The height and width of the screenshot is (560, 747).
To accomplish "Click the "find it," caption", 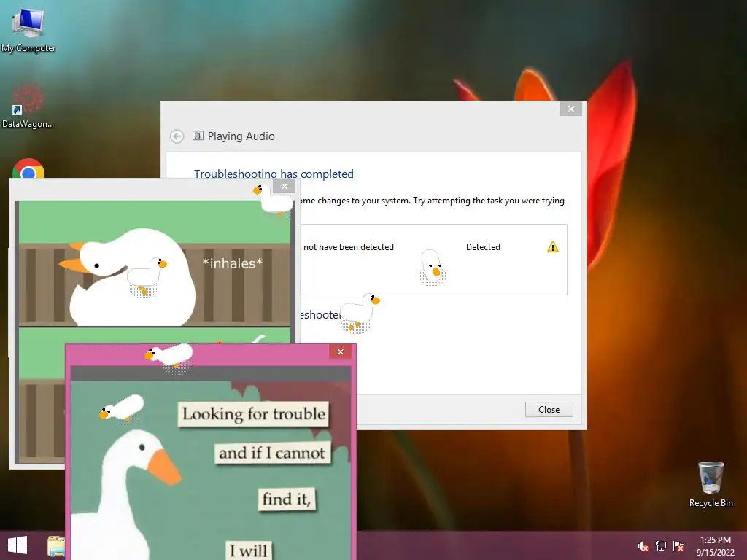I will (x=287, y=499).
